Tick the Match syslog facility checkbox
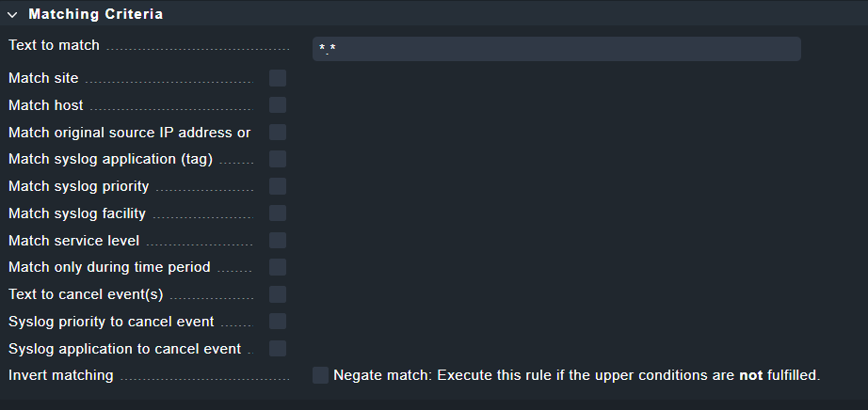 (278, 213)
